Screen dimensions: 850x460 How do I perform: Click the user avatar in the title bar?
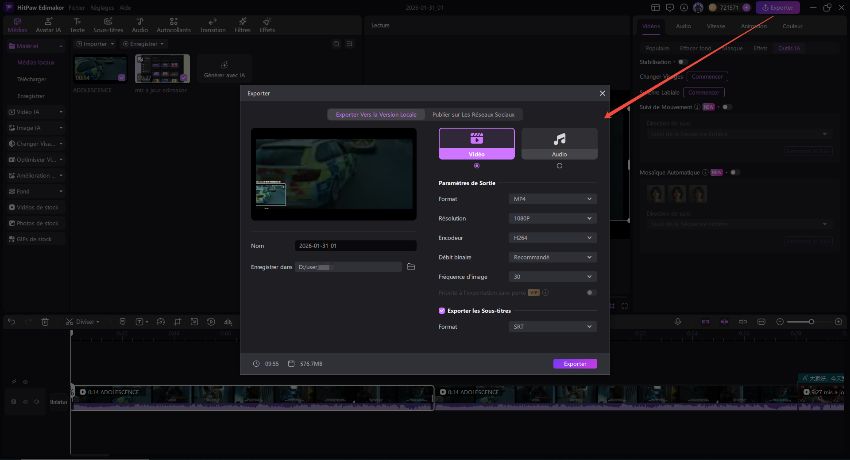698,8
